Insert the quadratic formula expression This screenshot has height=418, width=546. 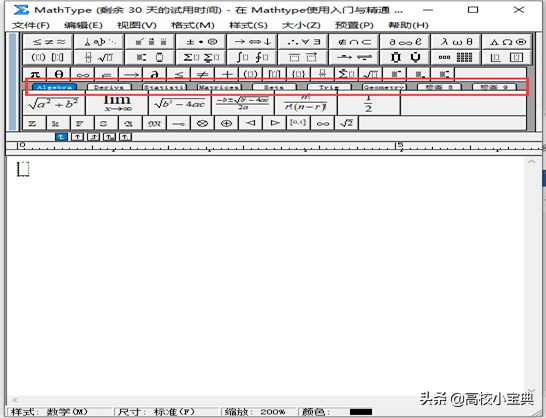(x=243, y=104)
